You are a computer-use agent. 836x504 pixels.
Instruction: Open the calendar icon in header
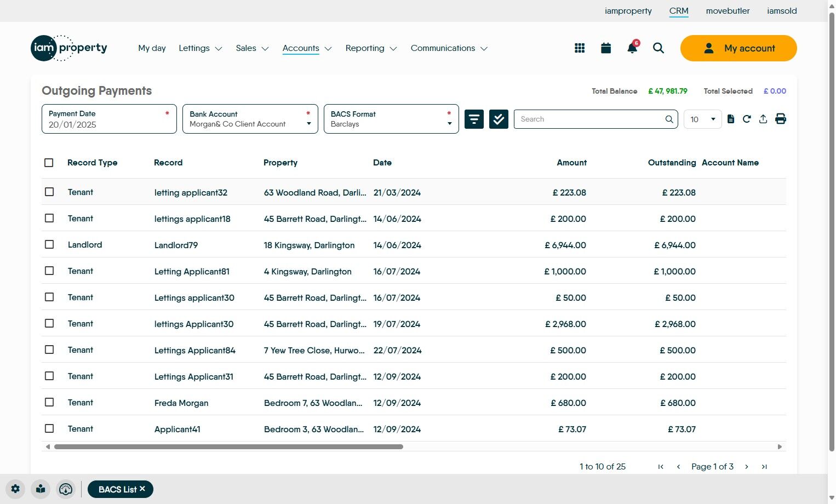pos(606,48)
